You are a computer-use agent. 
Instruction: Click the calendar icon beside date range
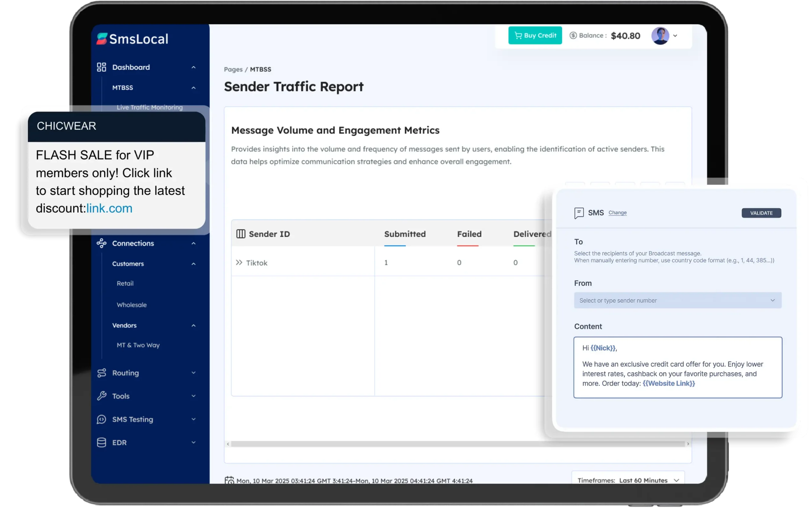pyautogui.click(x=229, y=480)
